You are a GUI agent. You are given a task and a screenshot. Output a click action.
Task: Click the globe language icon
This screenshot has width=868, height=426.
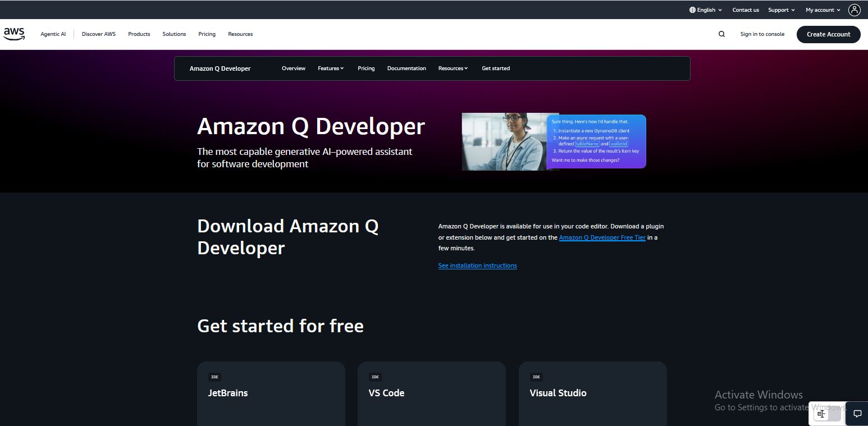point(691,10)
